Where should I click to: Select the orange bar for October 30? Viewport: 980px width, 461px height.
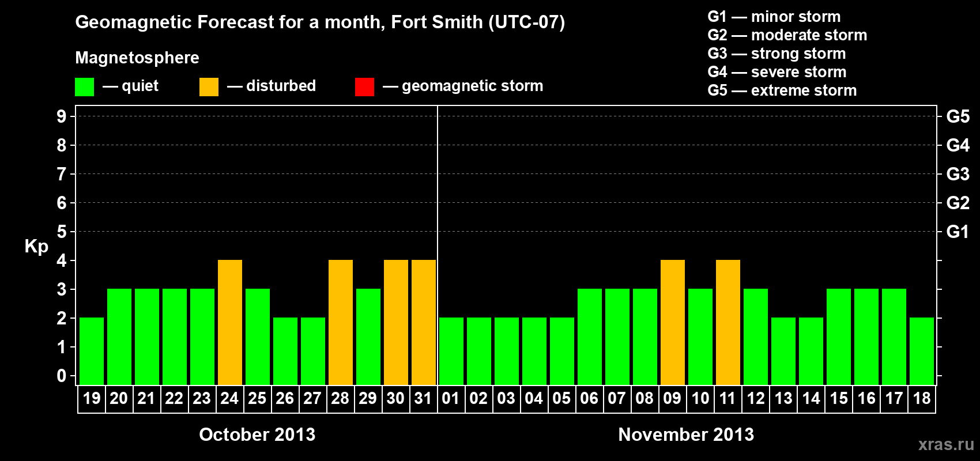[x=396, y=322]
